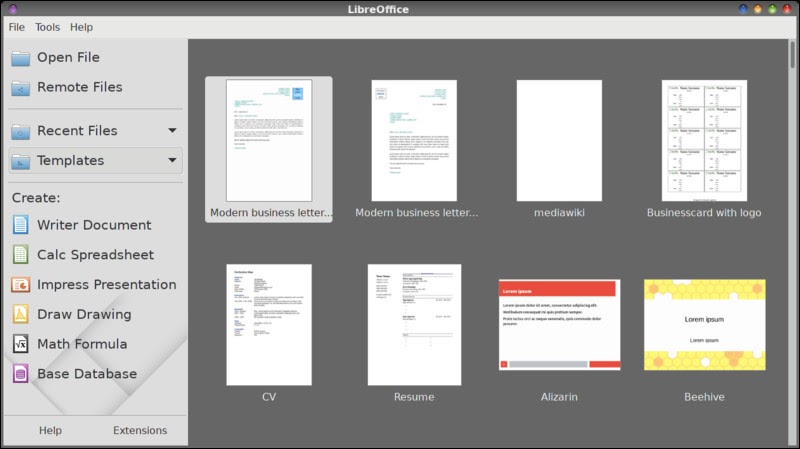Viewport: 800px width, 449px height.
Task: Click the Math Formula label
Action: pos(82,344)
